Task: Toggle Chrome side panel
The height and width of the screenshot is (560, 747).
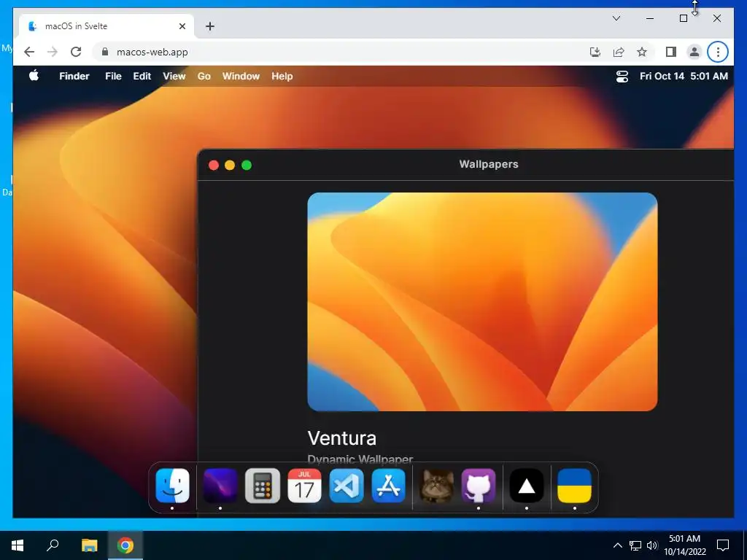Action: [x=671, y=52]
